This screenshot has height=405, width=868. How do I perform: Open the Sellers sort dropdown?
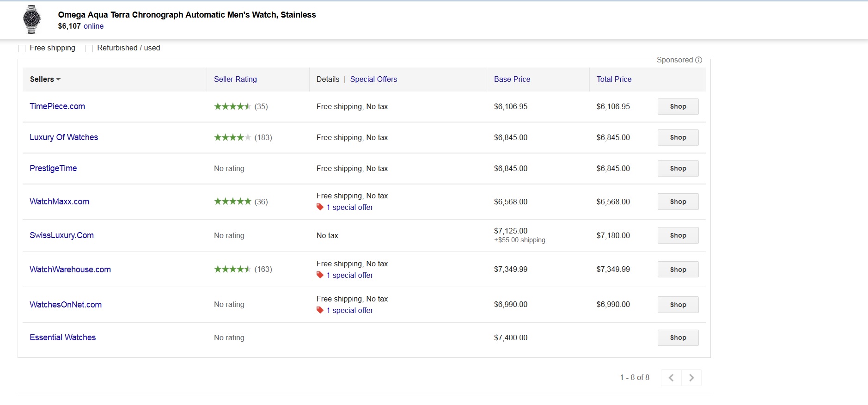pos(45,80)
